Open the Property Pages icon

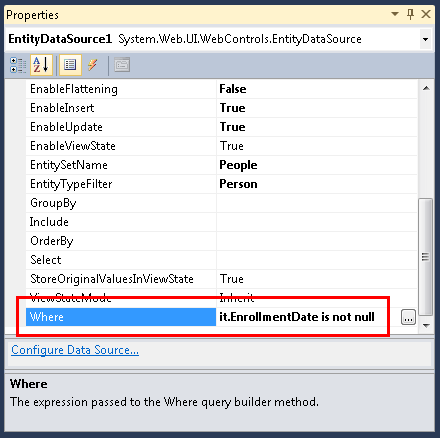point(122,65)
